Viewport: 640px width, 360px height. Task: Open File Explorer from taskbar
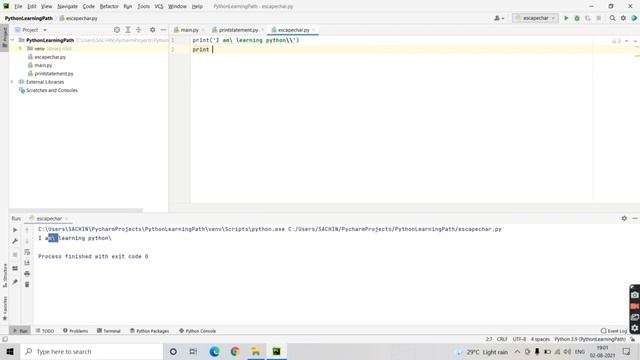tap(256, 351)
